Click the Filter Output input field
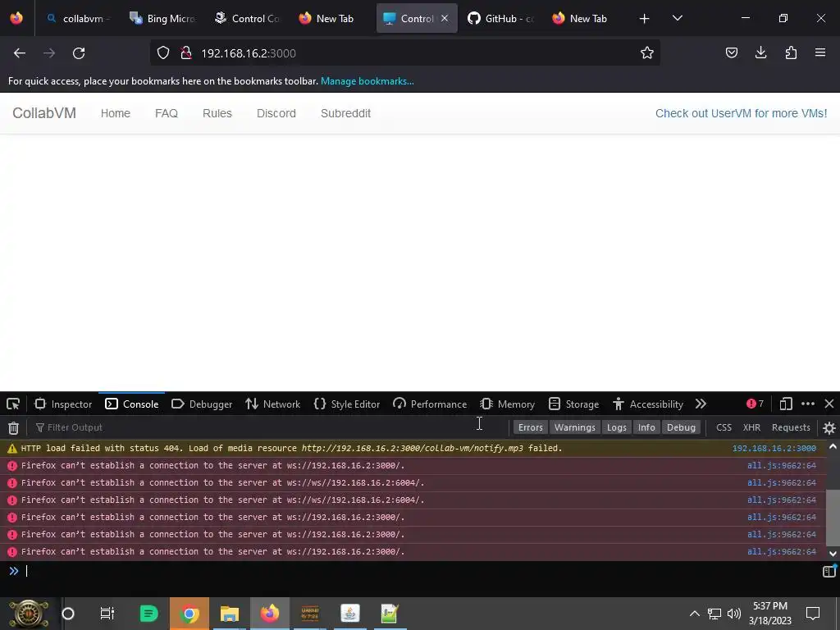Image resolution: width=840 pixels, height=630 pixels. (x=268, y=427)
